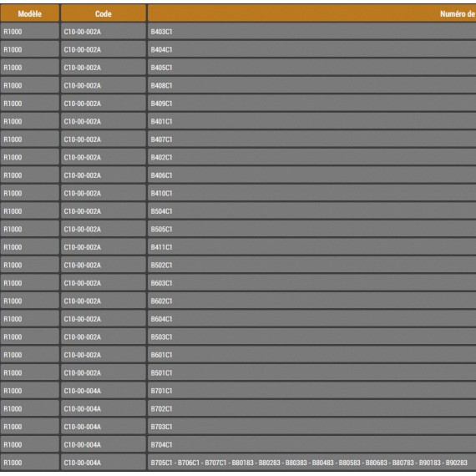Image resolution: width=476 pixels, height=476 pixels.
Task: Select serial number B402C1
Action: tap(161, 157)
